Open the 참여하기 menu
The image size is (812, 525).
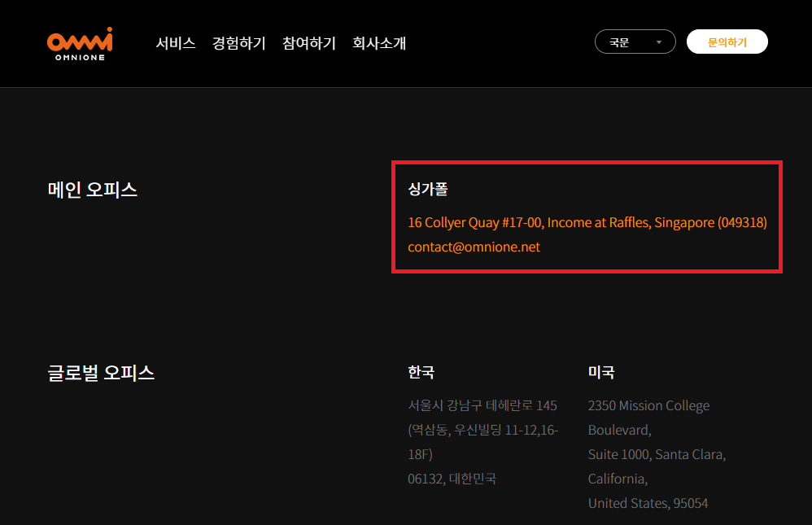309,43
